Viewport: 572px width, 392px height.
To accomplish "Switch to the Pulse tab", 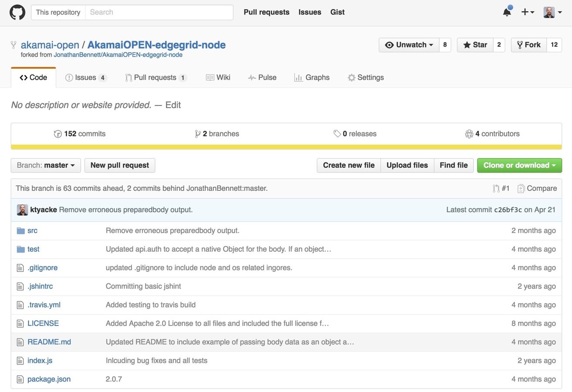I will pos(262,78).
